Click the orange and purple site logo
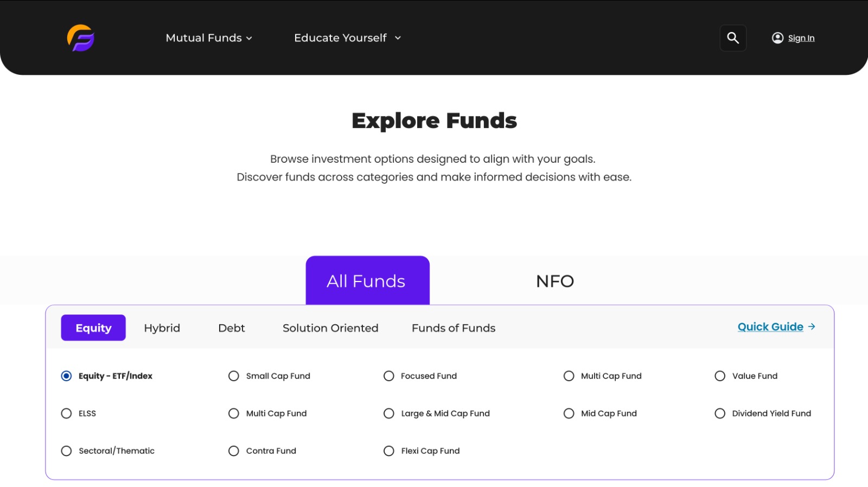This screenshot has height=487, width=868. pos(81,38)
